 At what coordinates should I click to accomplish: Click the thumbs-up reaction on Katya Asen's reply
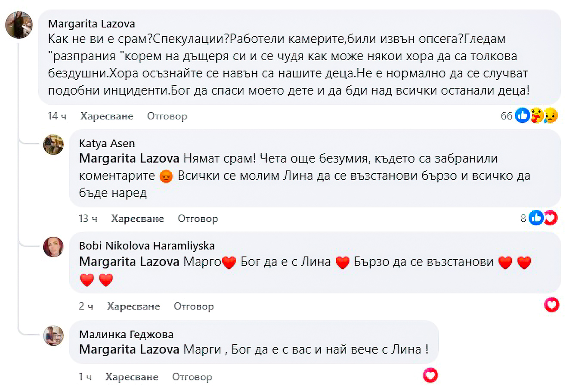point(536,218)
